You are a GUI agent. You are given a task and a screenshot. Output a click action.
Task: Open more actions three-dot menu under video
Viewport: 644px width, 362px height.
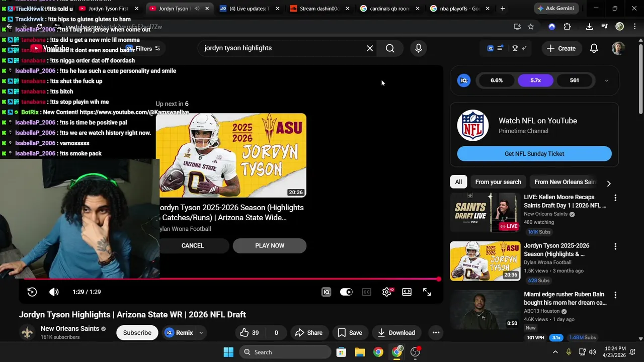[436, 333]
